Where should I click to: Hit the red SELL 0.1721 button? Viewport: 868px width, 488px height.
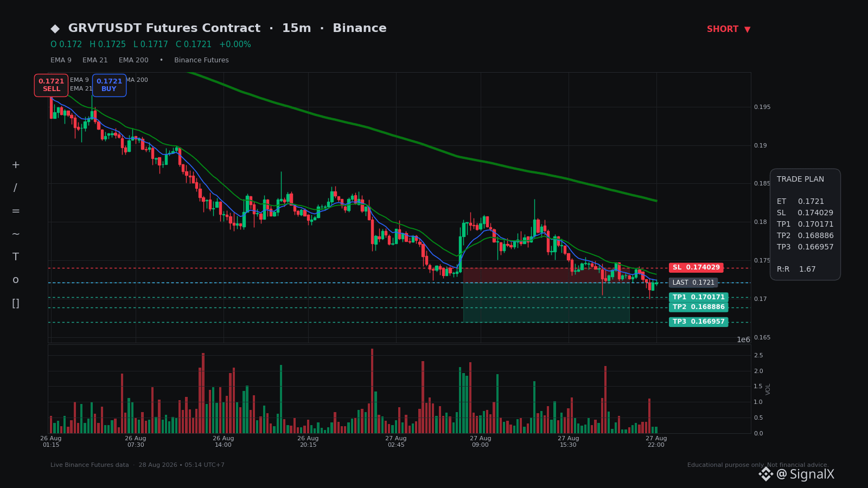coord(51,85)
